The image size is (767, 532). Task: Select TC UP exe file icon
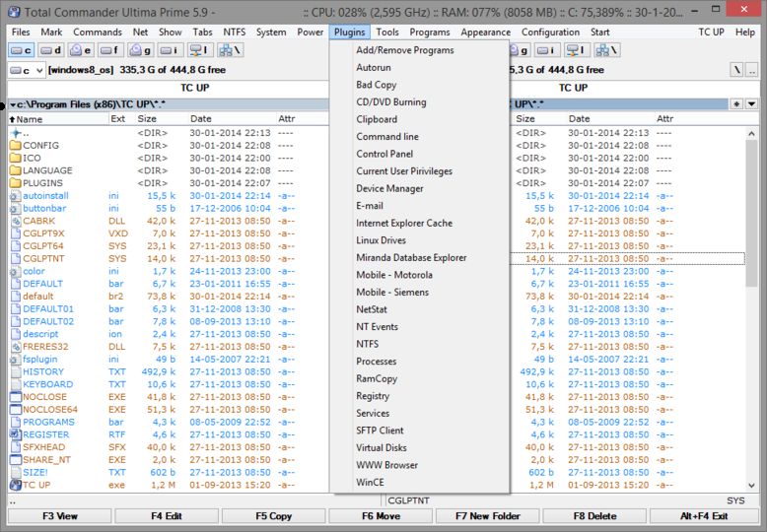[15, 485]
